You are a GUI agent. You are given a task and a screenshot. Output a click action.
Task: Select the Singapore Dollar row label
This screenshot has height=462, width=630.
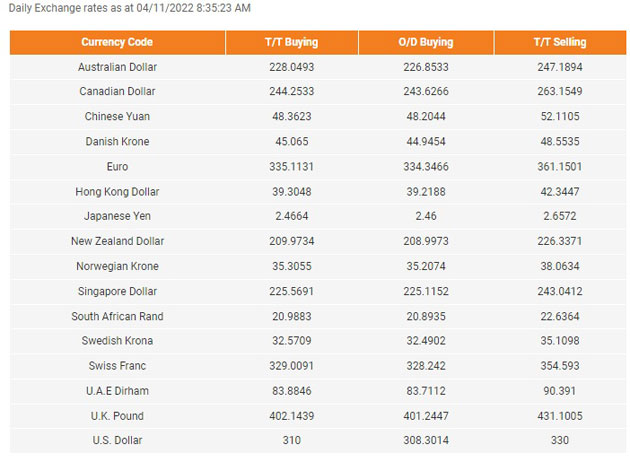coord(117,291)
